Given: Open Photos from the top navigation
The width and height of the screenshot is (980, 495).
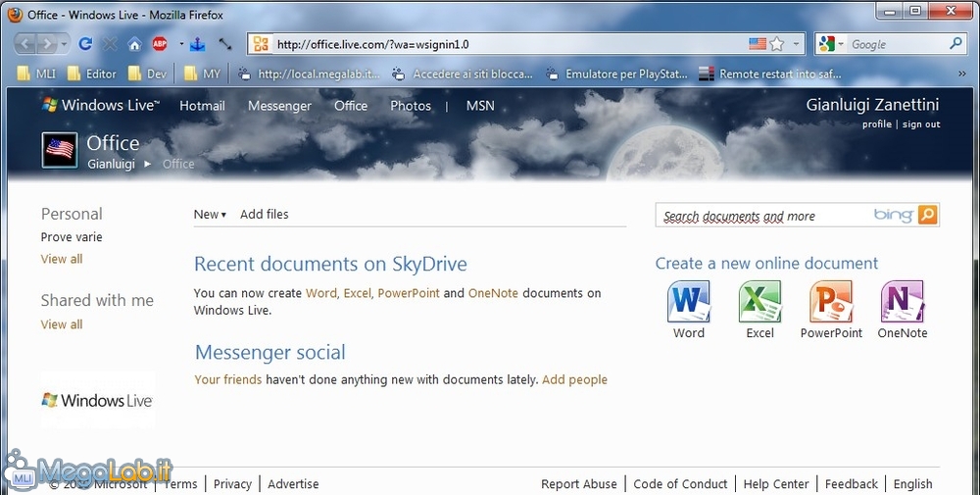Looking at the screenshot, I should tap(411, 106).
